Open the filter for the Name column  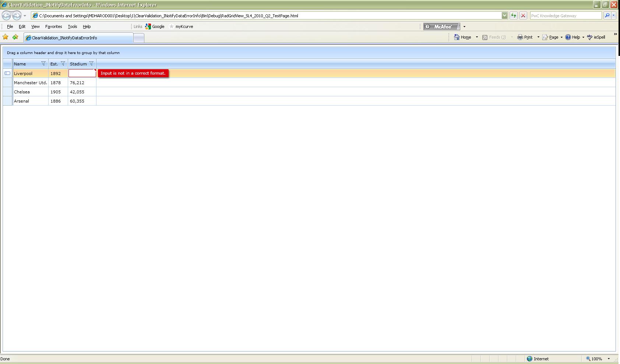click(x=43, y=64)
